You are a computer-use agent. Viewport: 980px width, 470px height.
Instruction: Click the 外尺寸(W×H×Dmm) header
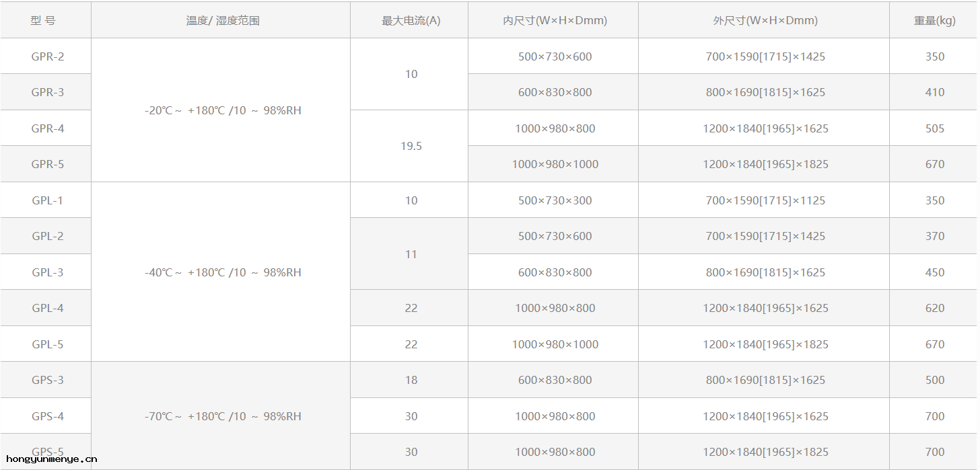(x=765, y=20)
